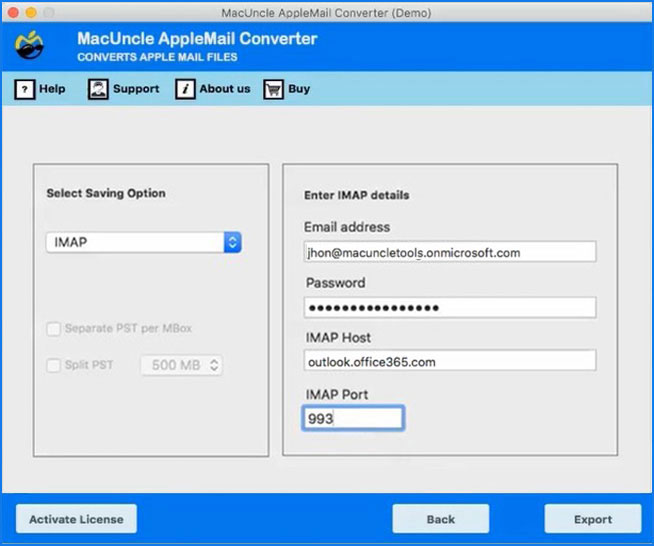Open the Help menu item

(x=52, y=89)
